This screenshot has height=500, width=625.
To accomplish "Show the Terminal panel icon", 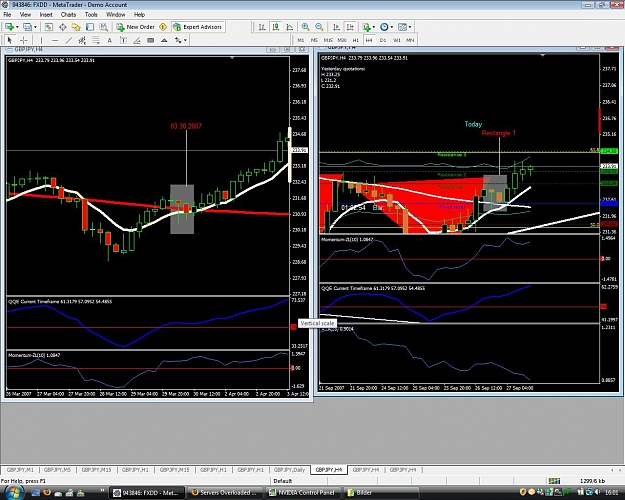I will click(90, 27).
